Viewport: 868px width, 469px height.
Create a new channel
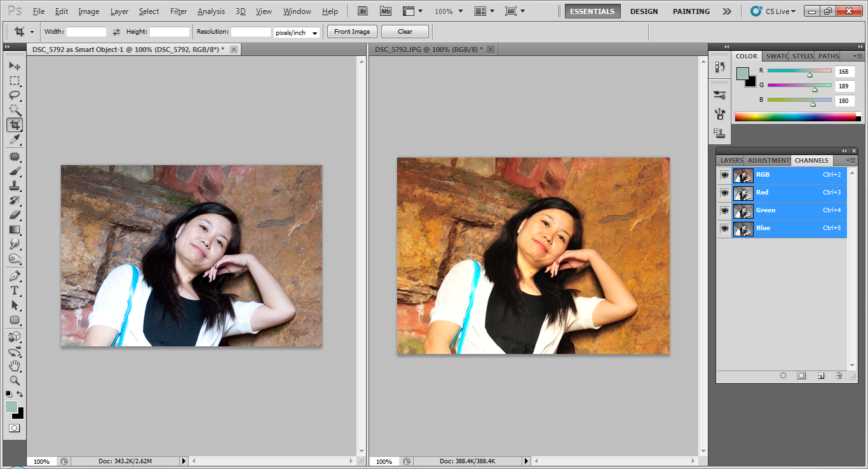coord(820,376)
